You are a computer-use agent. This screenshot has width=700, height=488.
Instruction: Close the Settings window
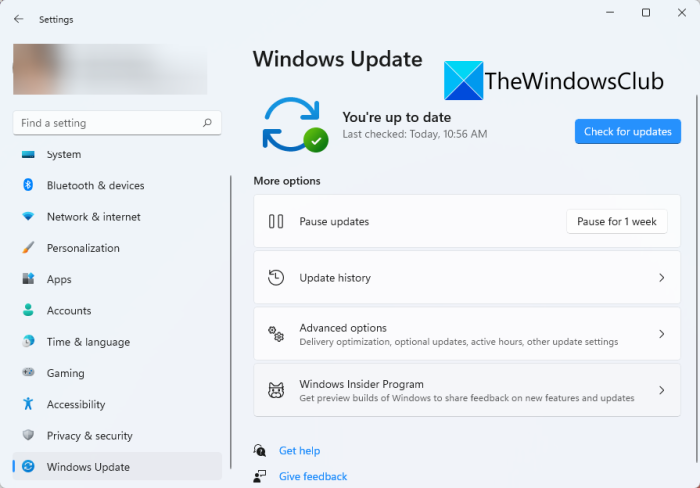tap(682, 13)
